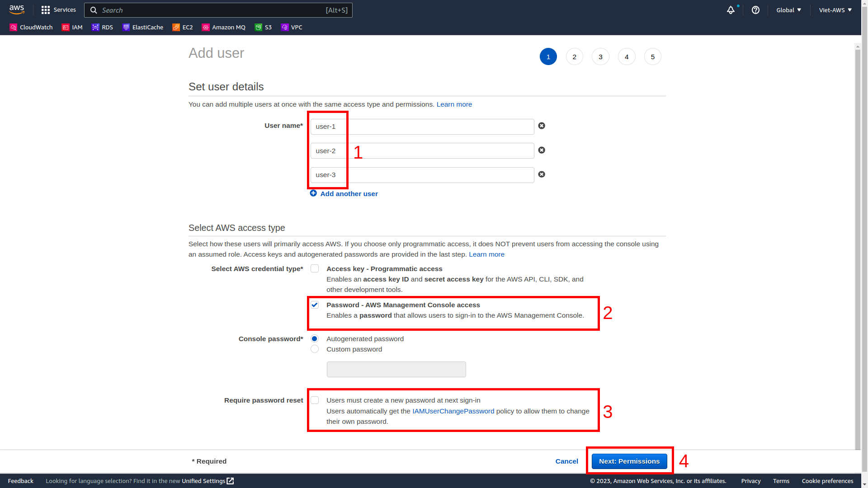Open S3 from favorites bar
Image resolution: width=868 pixels, height=488 pixels.
tap(263, 28)
